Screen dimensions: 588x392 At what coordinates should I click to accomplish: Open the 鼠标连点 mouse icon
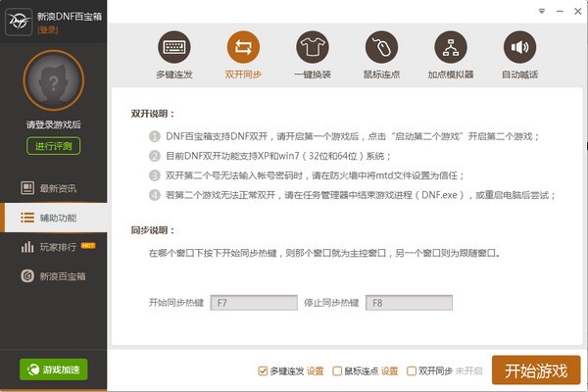tap(381, 47)
